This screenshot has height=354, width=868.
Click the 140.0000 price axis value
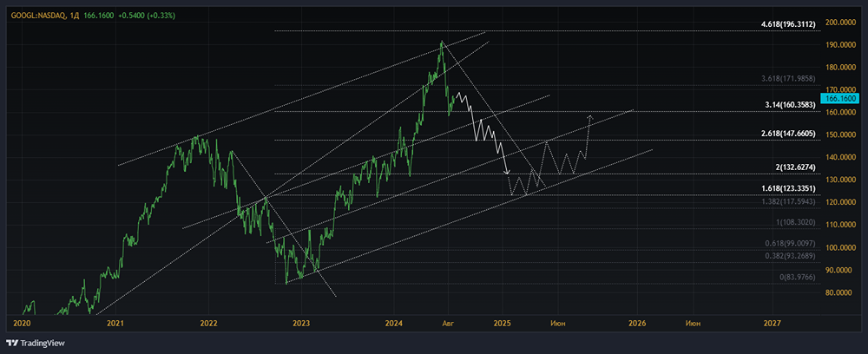coord(839,157)
